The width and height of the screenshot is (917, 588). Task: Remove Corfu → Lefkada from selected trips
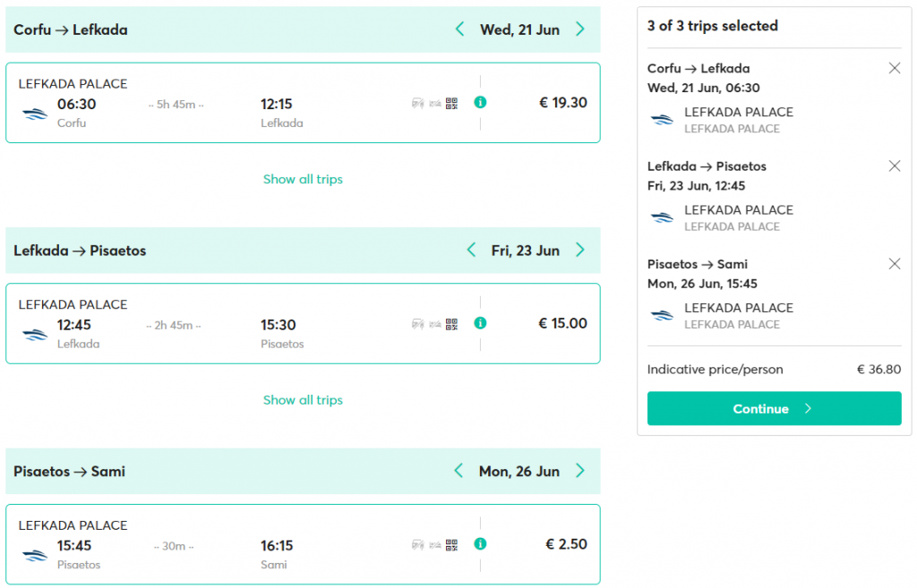(895, 68)
